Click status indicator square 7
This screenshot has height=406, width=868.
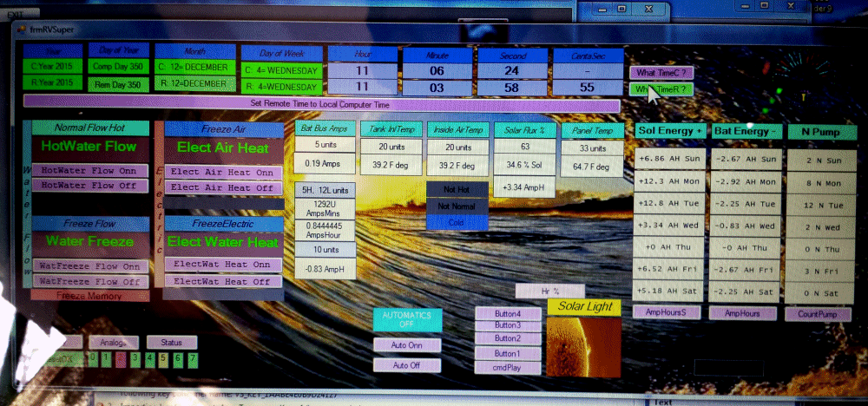(x=192, y=361)
